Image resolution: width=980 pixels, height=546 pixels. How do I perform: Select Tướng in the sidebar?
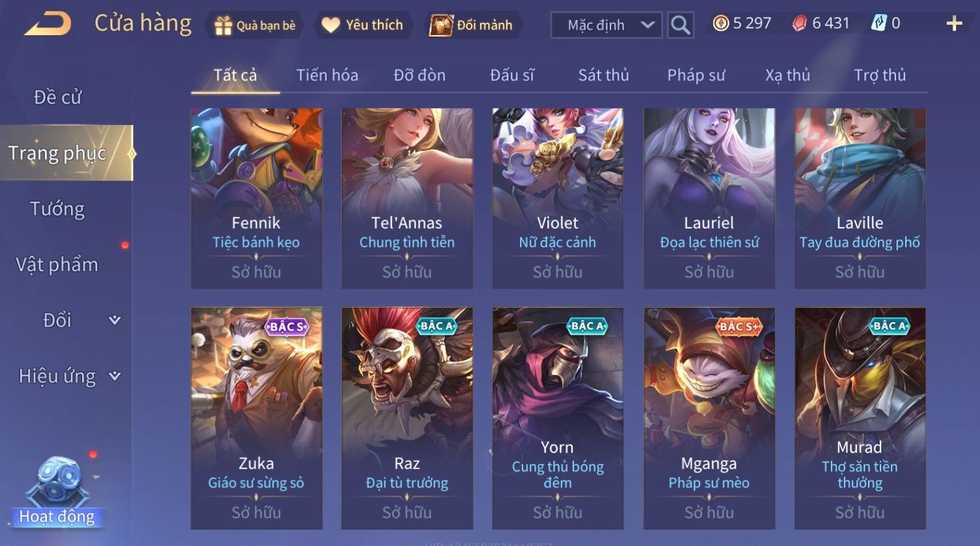(x=57, y=209)
